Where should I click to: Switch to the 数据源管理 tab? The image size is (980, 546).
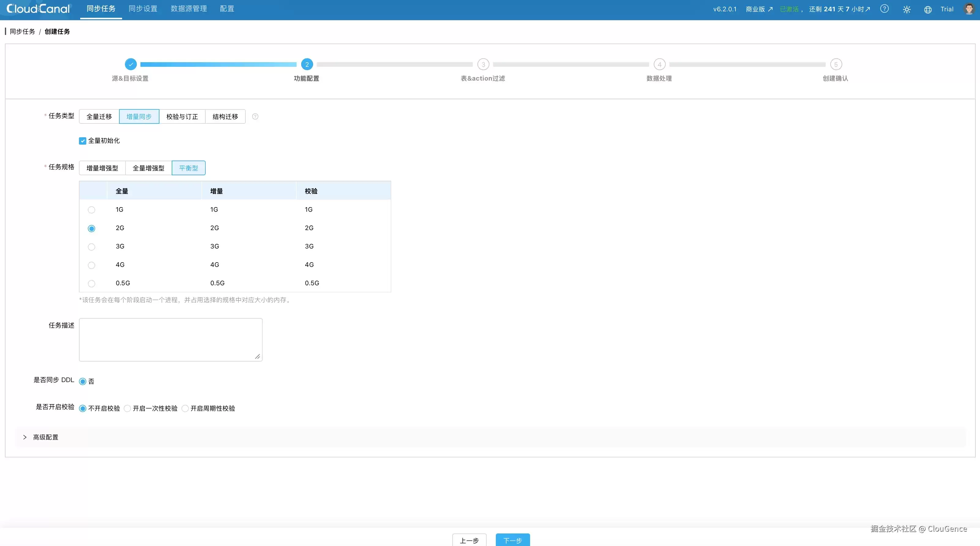tap(189, 9)
